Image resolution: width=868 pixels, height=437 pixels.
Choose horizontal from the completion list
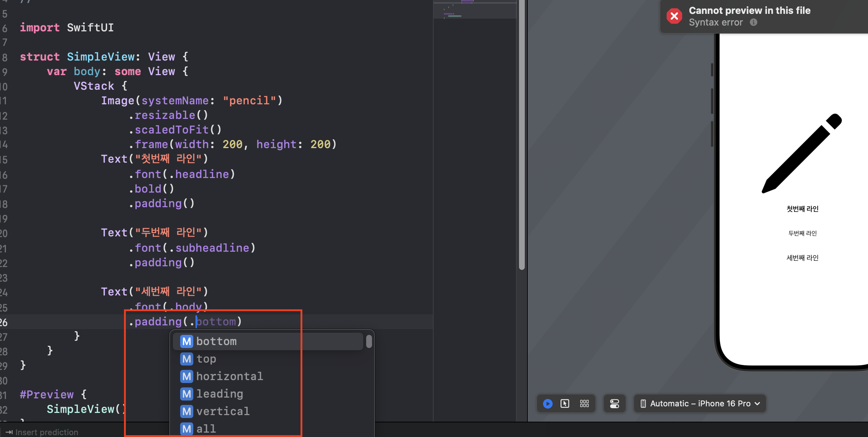click(x=229, y=376)
